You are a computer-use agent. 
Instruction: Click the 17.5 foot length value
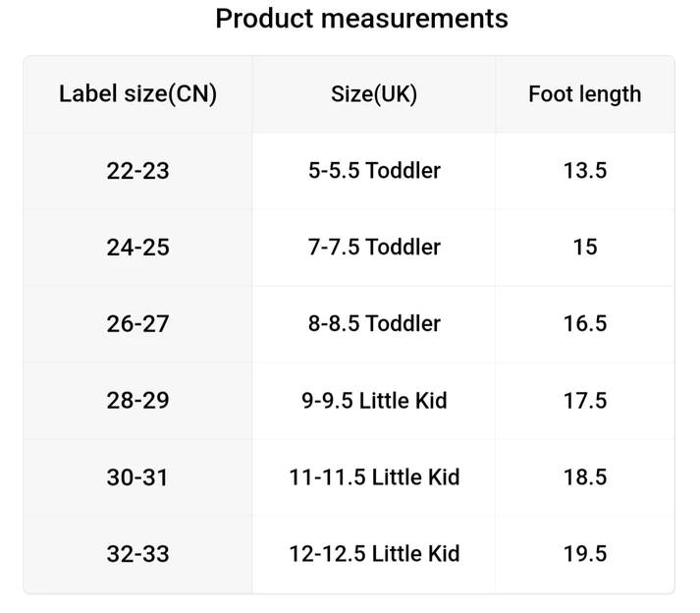(585, 401)
